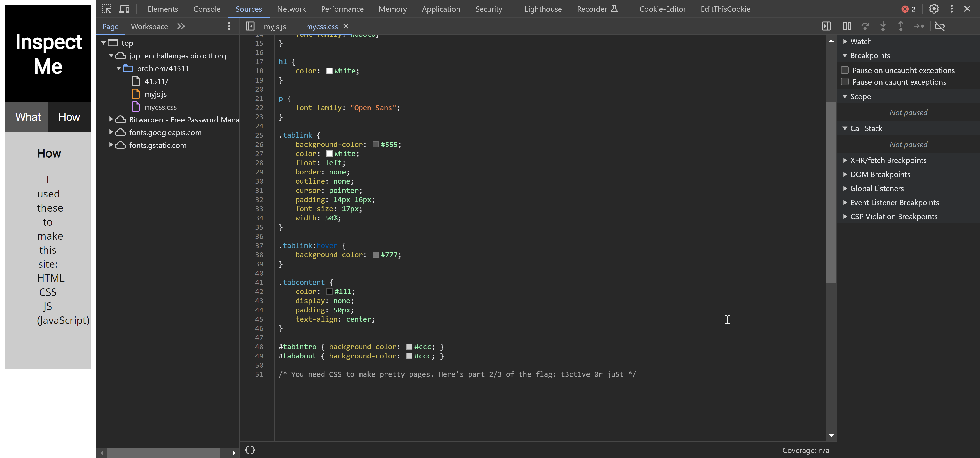980x458 pixels.
Task: Open myjs.js in the file tree
Action: [x=155, y=94]
